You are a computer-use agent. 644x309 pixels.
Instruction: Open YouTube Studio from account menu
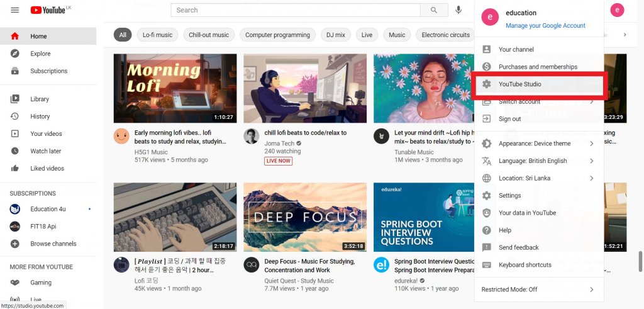click(538, 84)
